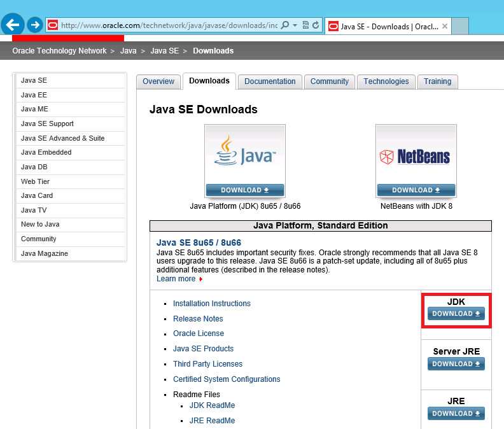
Task: Open Certified System Configurations link
Action: click(227, 379)
